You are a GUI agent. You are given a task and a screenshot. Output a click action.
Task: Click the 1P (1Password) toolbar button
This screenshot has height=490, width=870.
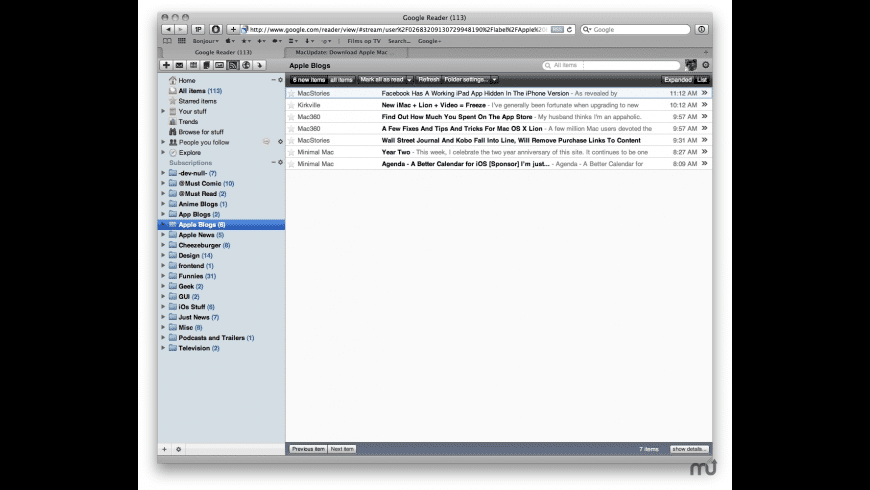point(198,29)
